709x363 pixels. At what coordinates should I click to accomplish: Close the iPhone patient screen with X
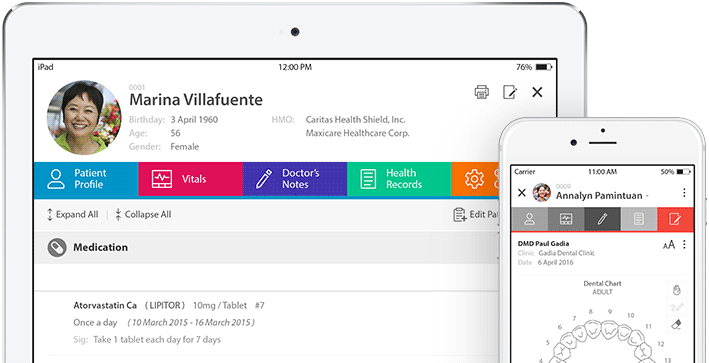coord(521,193)
